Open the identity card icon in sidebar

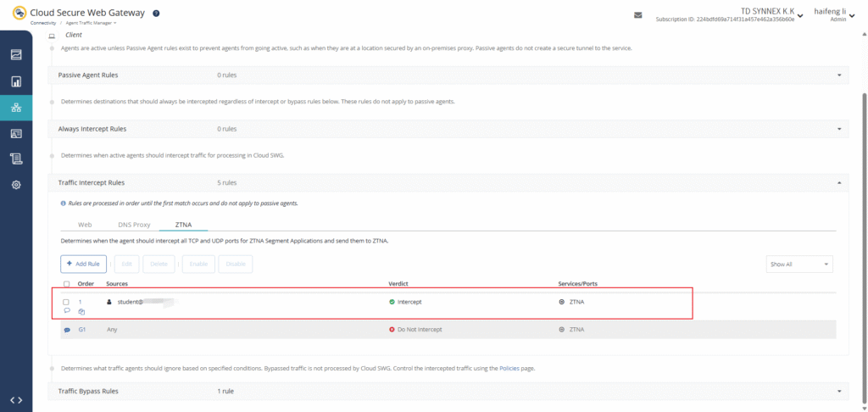pos(16,133)
